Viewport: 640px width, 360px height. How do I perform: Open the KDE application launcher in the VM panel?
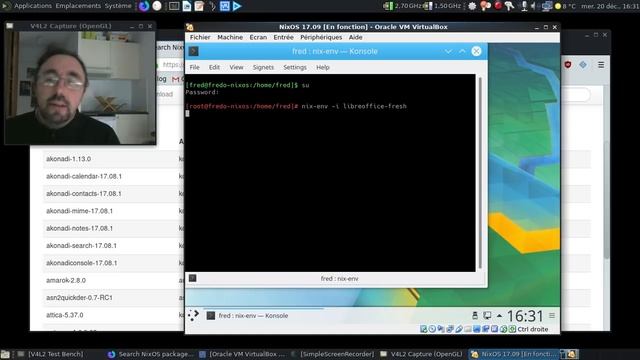(x=193, y=315)
